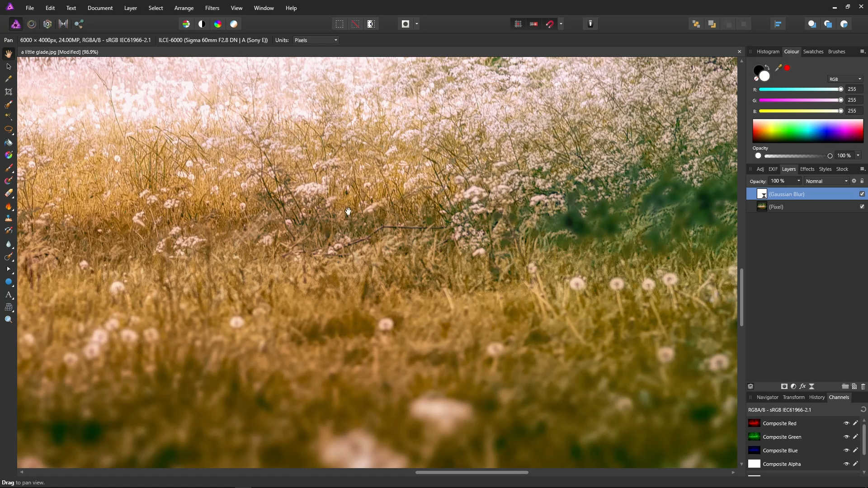Switch to the Histogram tab
Image resolution: width=868 pixels, height=488 pixels.
click(768, 52)
